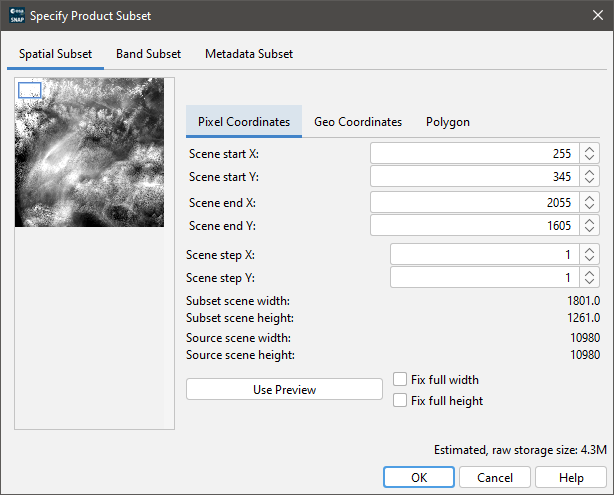The height and width of the screenshot is (495, 614).
Task: Click Scene step Y spinner arrows
Action: 590,277
